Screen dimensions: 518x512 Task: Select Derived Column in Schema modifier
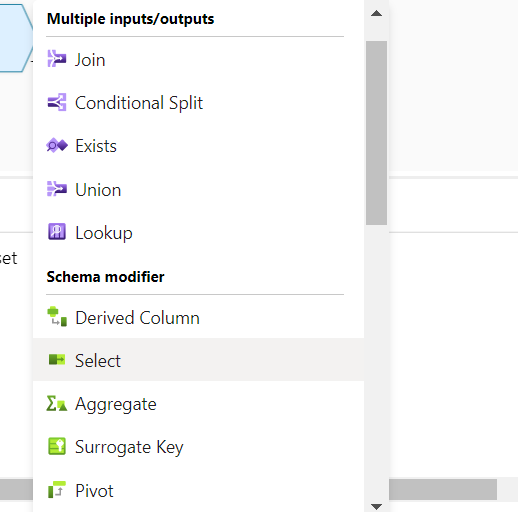[x=198, y=317]
